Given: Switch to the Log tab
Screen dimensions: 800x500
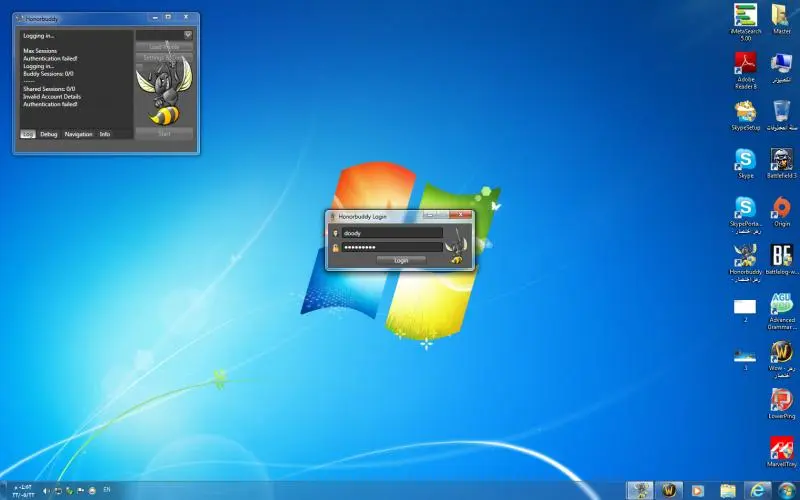Looking at the screenshot, I should click(28, 134).
